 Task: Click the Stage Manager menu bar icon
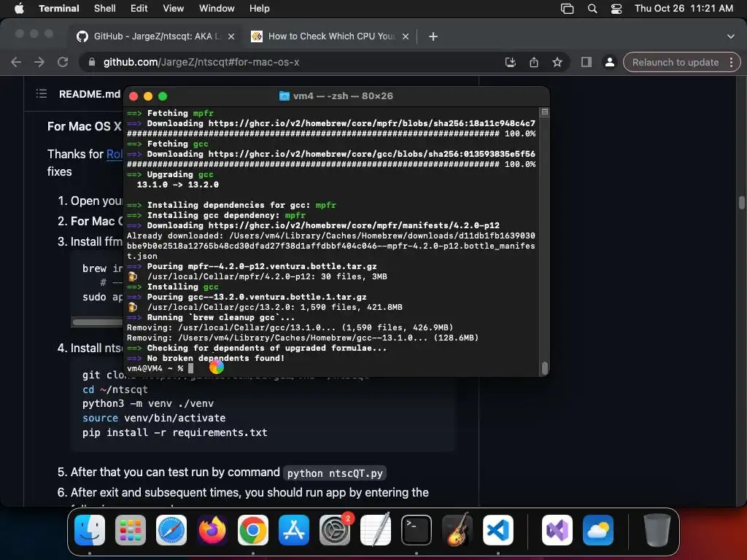point(567,9)
